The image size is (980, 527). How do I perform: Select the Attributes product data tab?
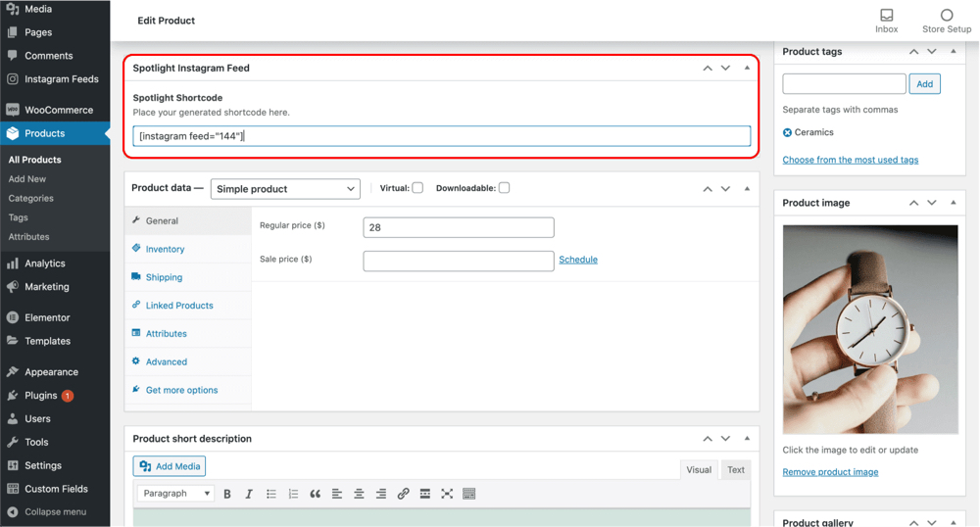(188, 333)
